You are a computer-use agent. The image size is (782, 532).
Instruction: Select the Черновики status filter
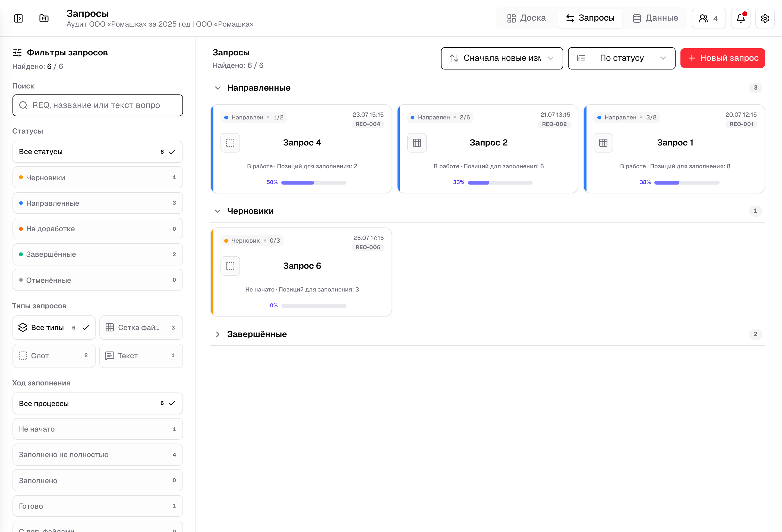[x=97, y=177]
